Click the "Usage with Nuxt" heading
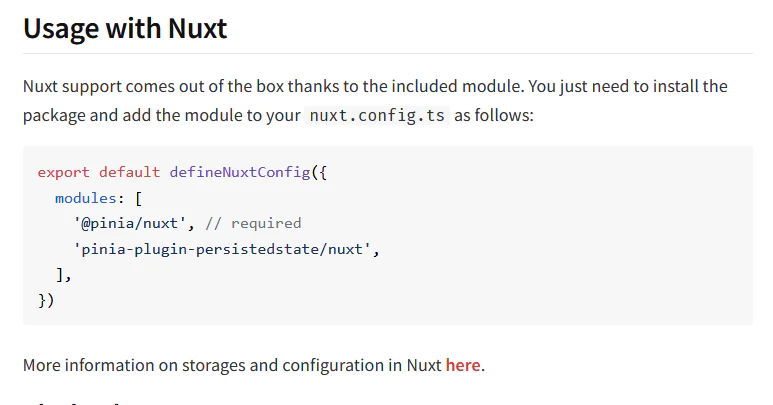 [x=125, y=28]
